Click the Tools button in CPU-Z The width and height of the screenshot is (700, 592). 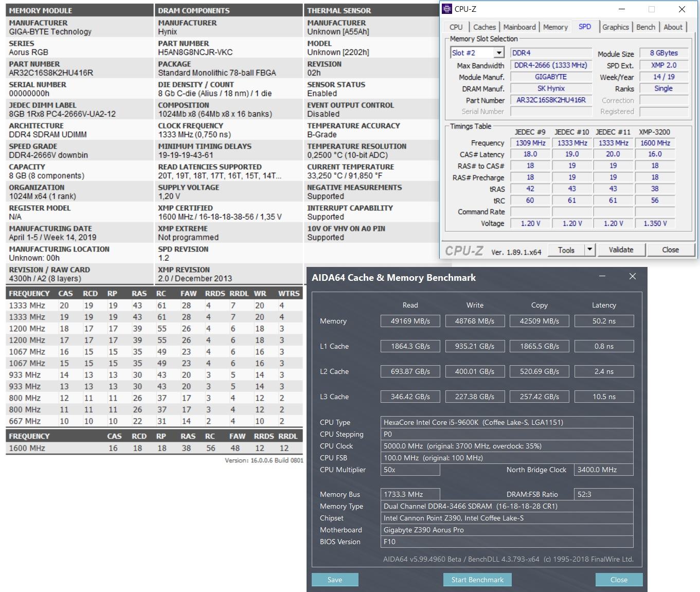point(566,250)
